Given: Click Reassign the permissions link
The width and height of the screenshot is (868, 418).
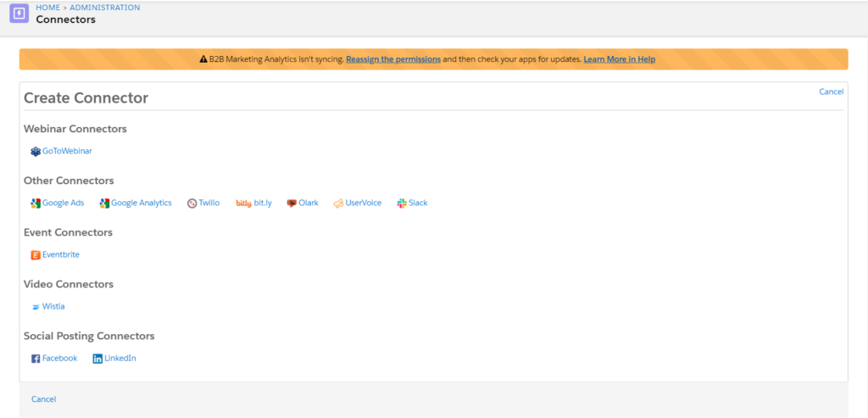Looking at the screenshot, I should coord(393,59).
